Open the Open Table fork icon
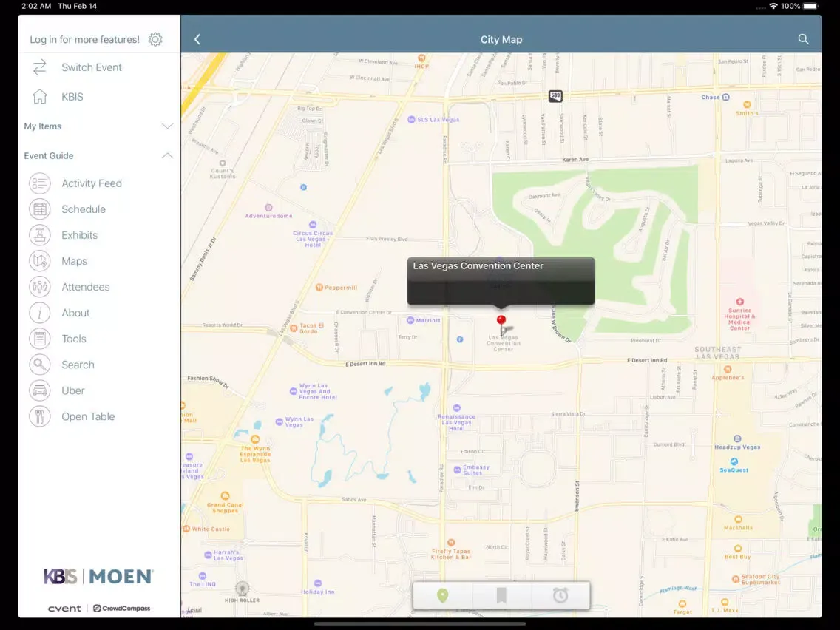This screenshot has width=840, height=630. [x=40, y=416]
